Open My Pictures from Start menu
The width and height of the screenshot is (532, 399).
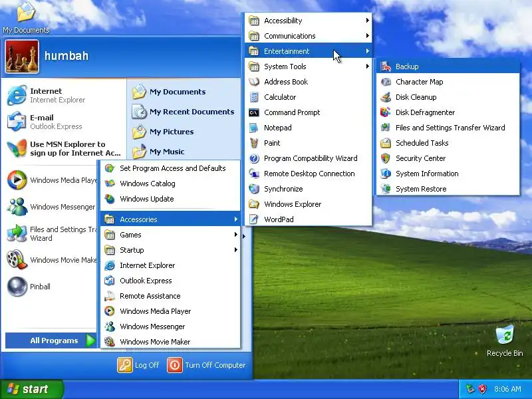[184, 132]
